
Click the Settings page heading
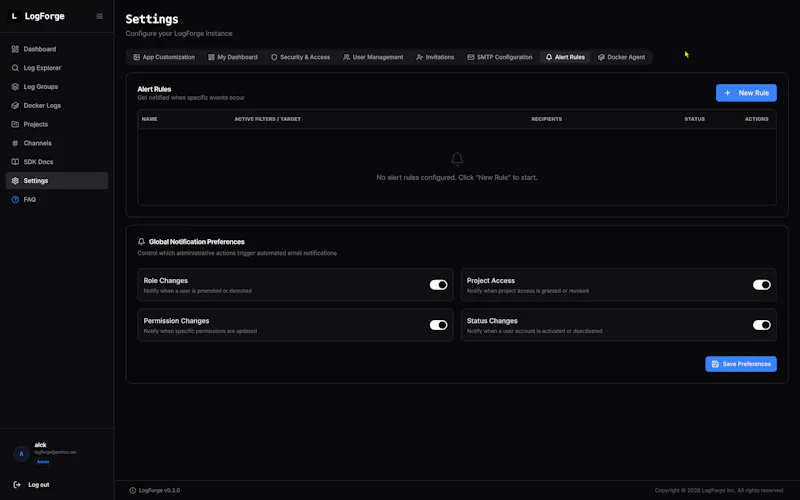(152, 19)
